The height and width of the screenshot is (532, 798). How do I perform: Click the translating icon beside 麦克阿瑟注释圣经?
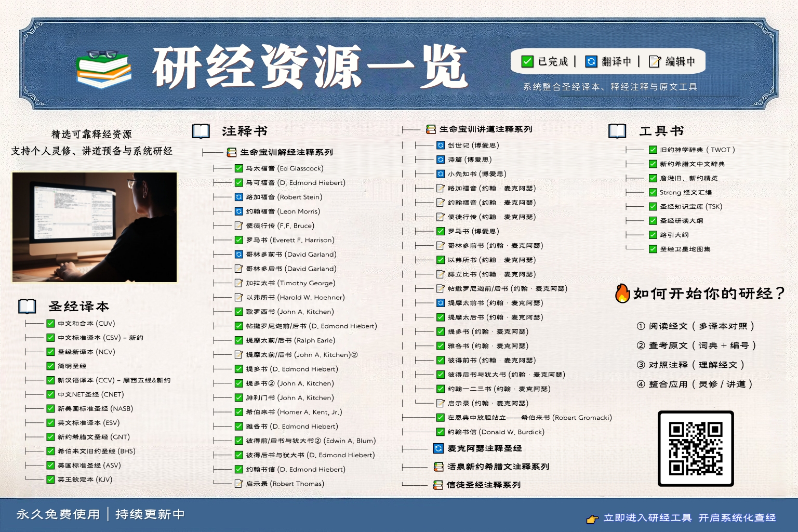point(438,448)
